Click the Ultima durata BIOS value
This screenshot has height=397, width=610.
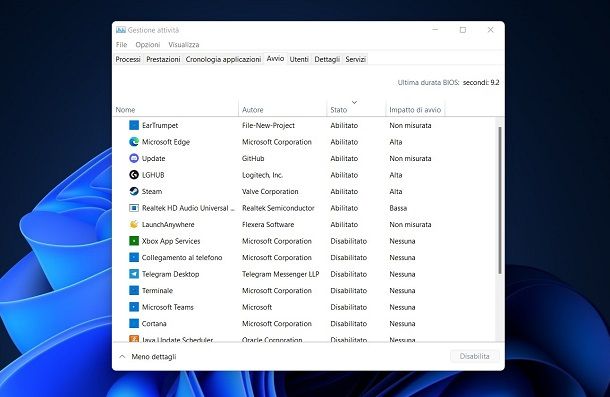click(x=481, y=83)
